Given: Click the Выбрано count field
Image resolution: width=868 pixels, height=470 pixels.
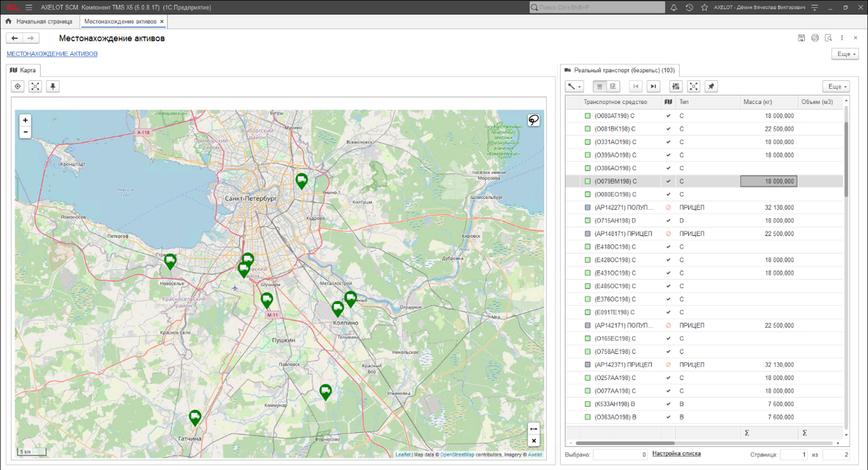Looking at the screenshot, I should coord(621,454).
